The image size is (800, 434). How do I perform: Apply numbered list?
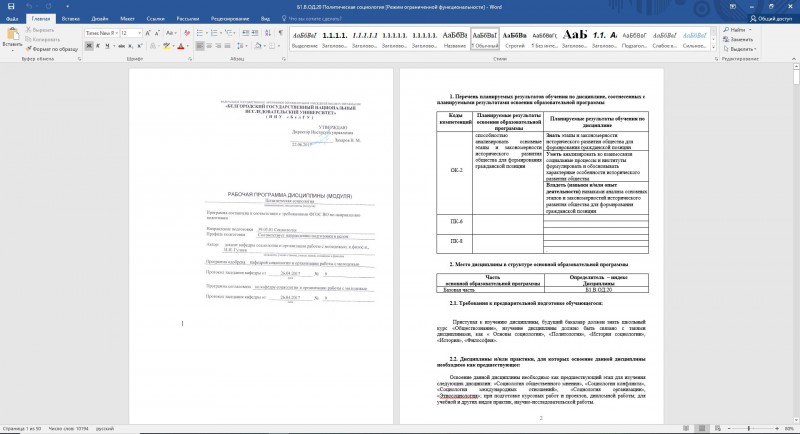(x=215, y=33)
